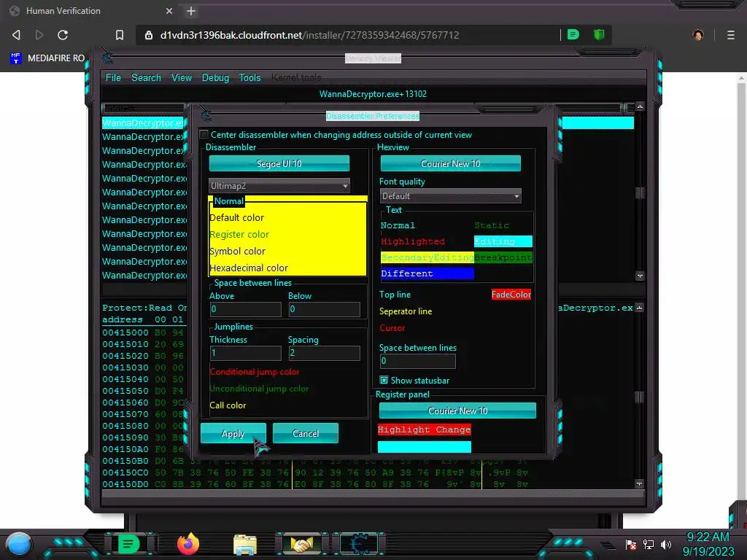Go back in the browser
The height and width of the screenshot is (560, 747).
(16, 35)
